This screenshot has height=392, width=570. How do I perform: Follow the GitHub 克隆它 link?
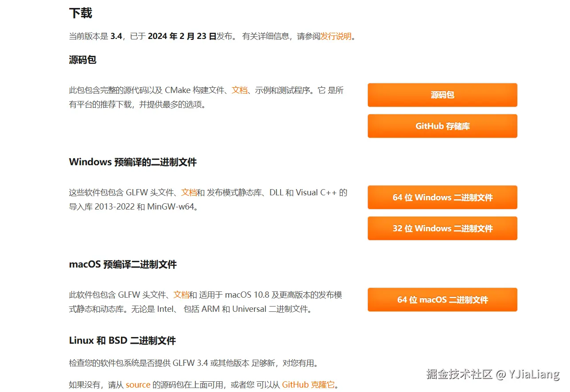308,384
